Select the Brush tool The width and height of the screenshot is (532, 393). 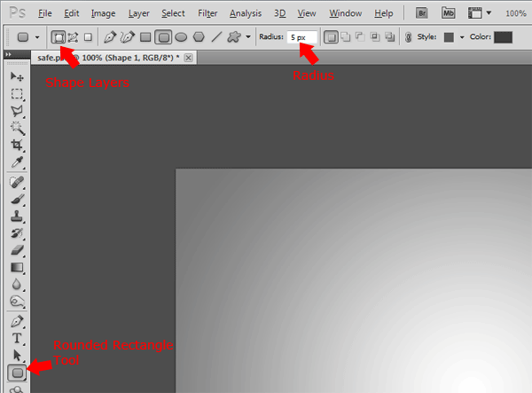pos(17,200)
